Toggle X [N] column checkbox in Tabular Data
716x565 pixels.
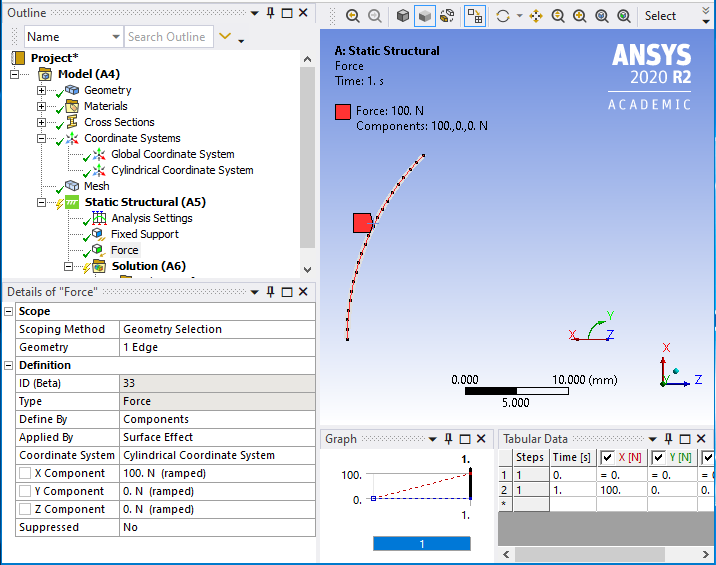(607, 457)
